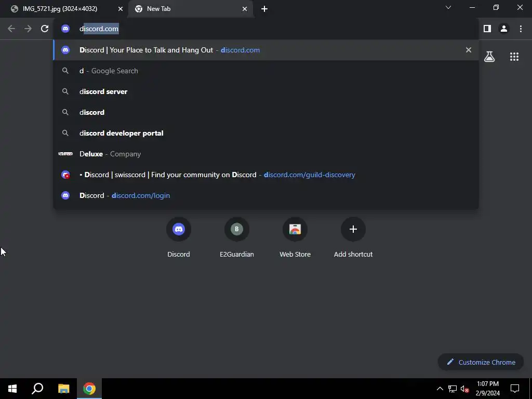Click the Discord favicon in the address bar
Viewport: 532px width, 399px height.
click(65, 29)
